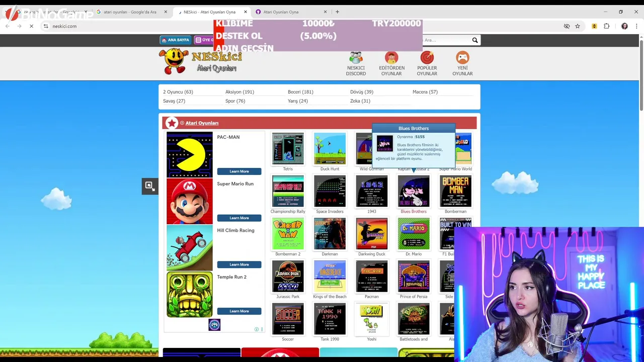This screenshot has width=644, height=362.
Task: Click the site search input field
Action: (x=445, y=40)
